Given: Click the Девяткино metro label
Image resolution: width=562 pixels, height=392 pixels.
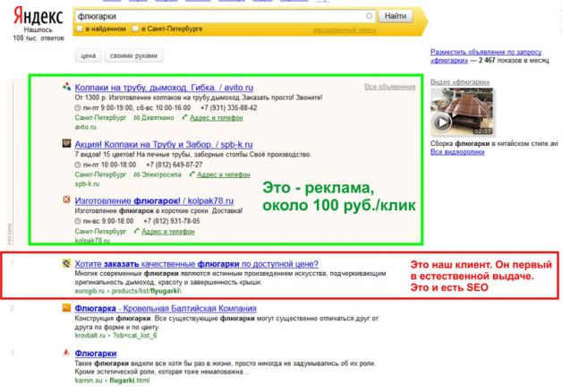Looking at the screenshot, I should coord(158,118).
